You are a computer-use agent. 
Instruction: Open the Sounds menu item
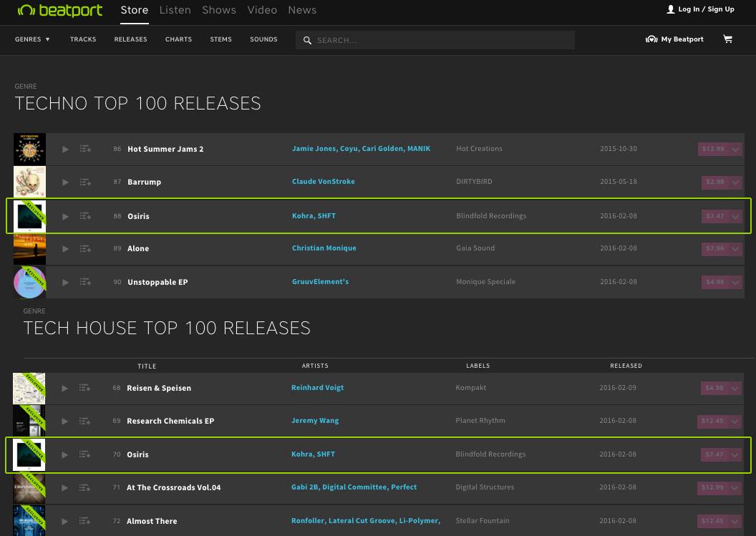click(x=263, y=39)
